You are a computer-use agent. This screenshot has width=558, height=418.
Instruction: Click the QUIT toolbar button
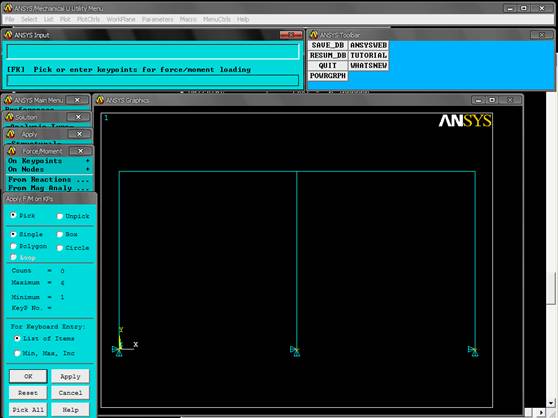point(328,66)
